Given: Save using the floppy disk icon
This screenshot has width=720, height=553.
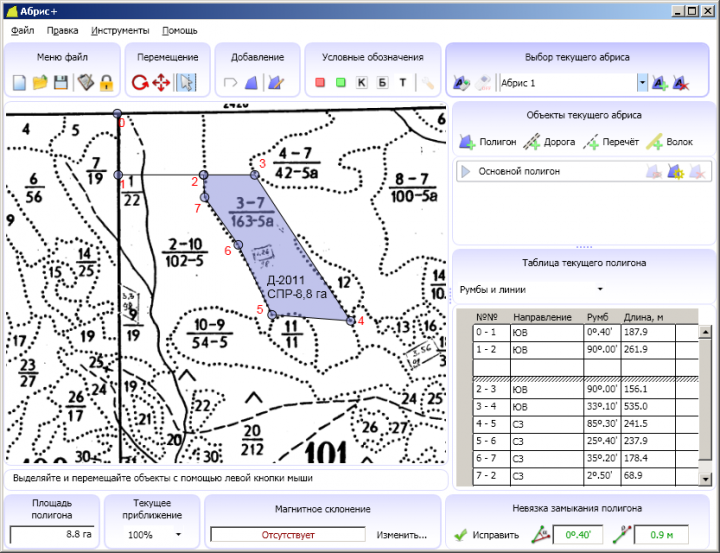Looking at the screenshot, I should 61,83.
